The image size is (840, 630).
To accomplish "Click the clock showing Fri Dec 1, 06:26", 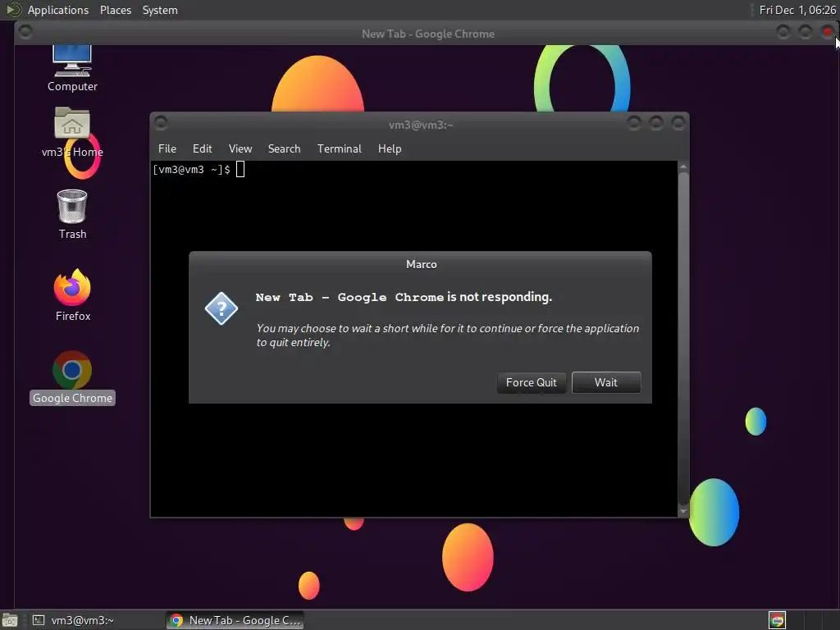I will tap(797, 10).
